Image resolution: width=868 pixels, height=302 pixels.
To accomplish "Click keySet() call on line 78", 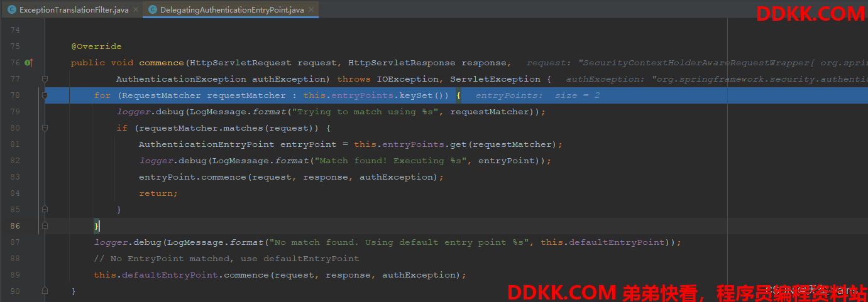I will [x=422, y=95].
